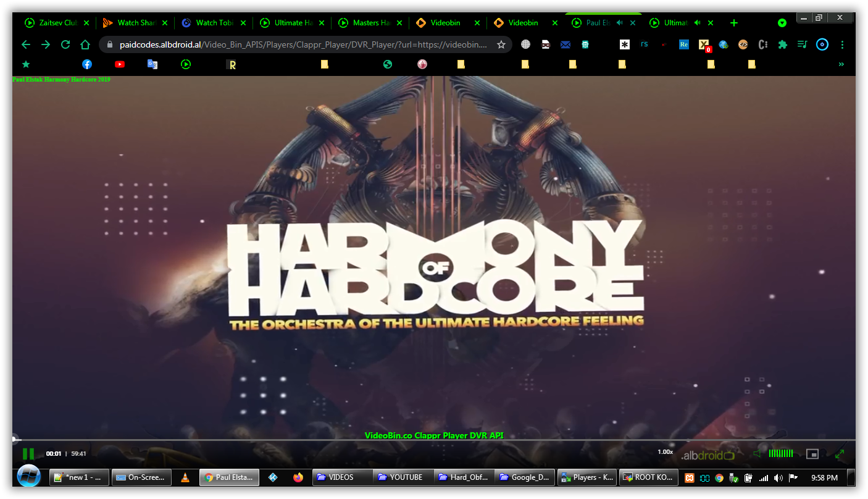Expand hidden bookmarks with double chevron
Viewport: 868px width, 499px height.
click(x=841, y=64)
